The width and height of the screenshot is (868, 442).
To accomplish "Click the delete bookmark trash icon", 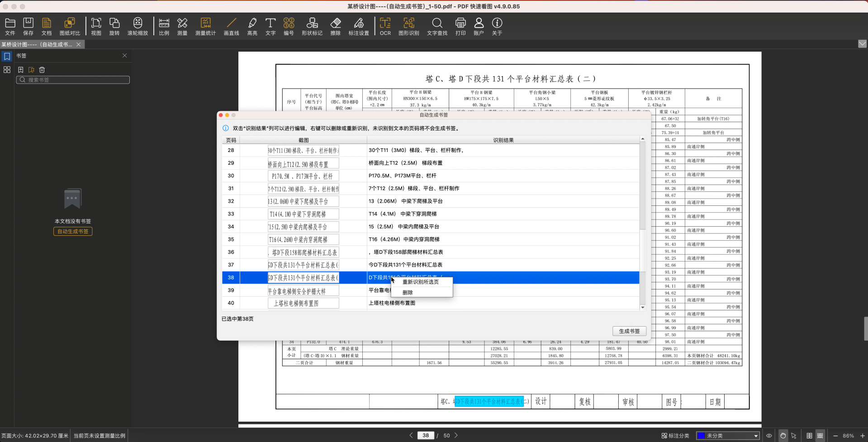I will pos(42,70).
